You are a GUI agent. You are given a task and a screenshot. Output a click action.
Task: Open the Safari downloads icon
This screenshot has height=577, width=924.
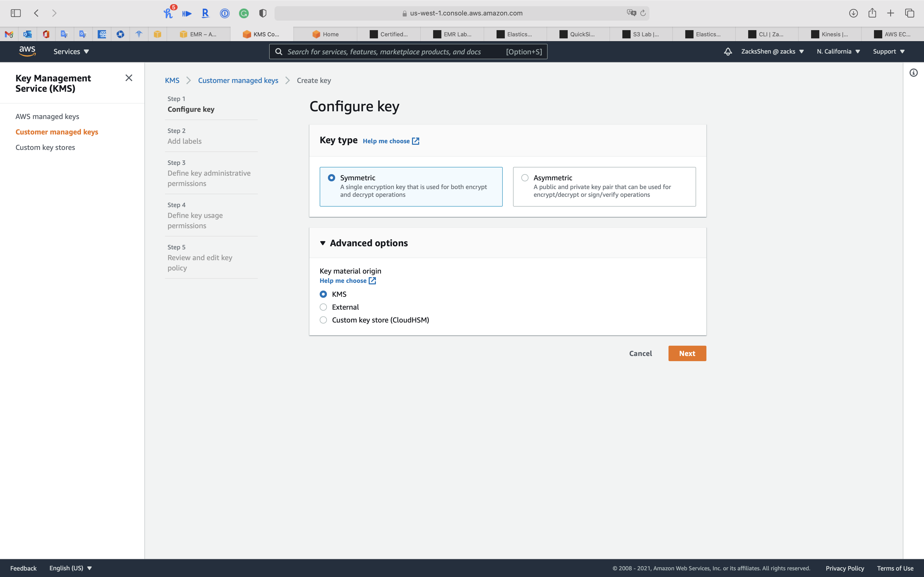[x=853, y=13]
